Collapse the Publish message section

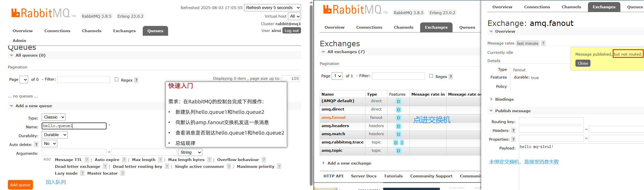[513, 111]
